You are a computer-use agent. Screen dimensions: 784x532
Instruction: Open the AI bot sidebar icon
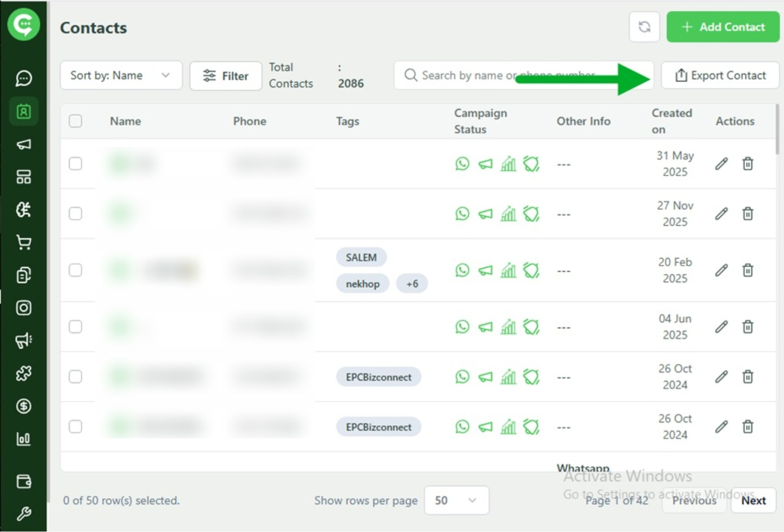[24, 209]
